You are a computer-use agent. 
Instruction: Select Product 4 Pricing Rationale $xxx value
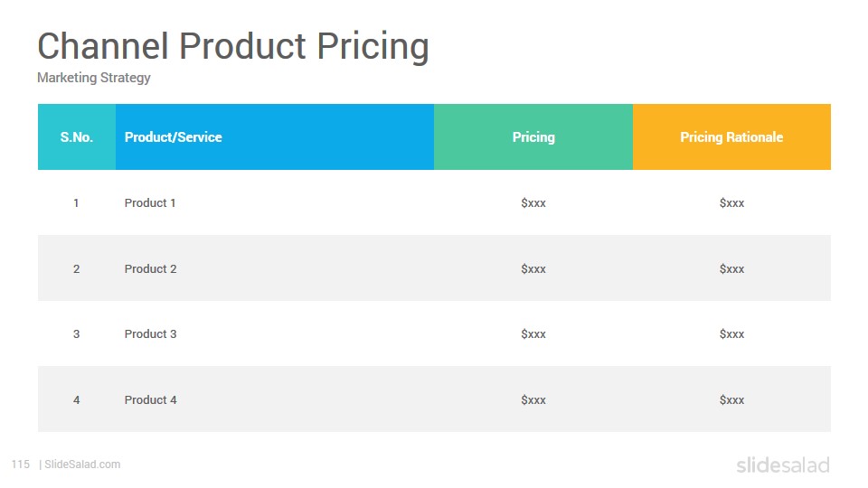(x=731, y=400)
